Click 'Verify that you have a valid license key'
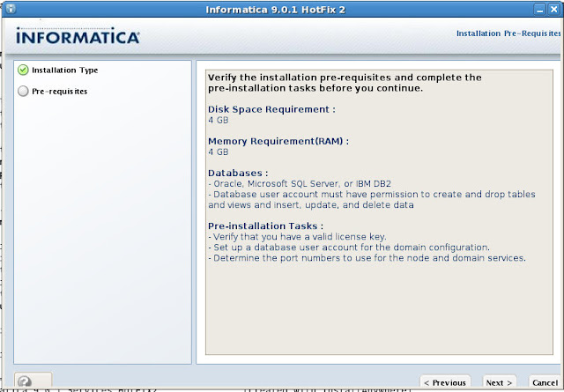 [297, 237]
